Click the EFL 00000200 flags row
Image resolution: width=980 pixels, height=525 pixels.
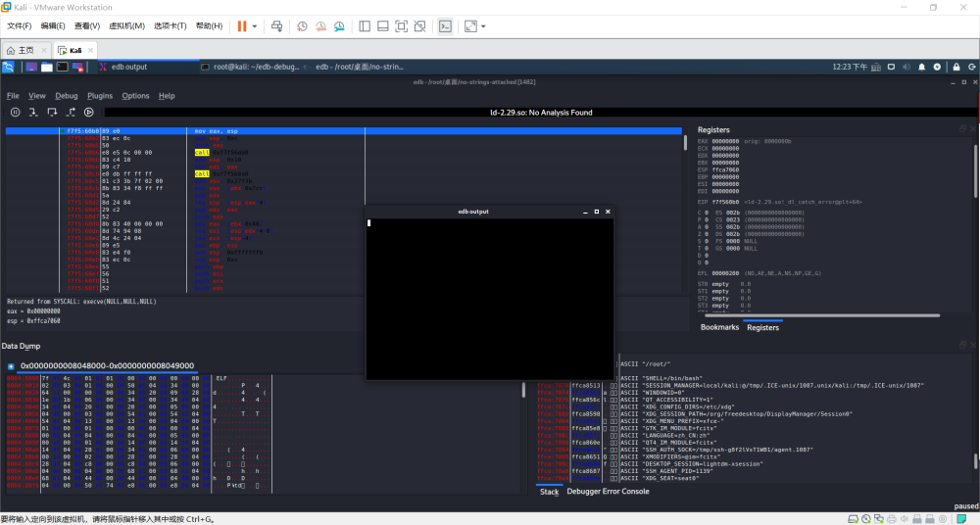pos(759,273)
